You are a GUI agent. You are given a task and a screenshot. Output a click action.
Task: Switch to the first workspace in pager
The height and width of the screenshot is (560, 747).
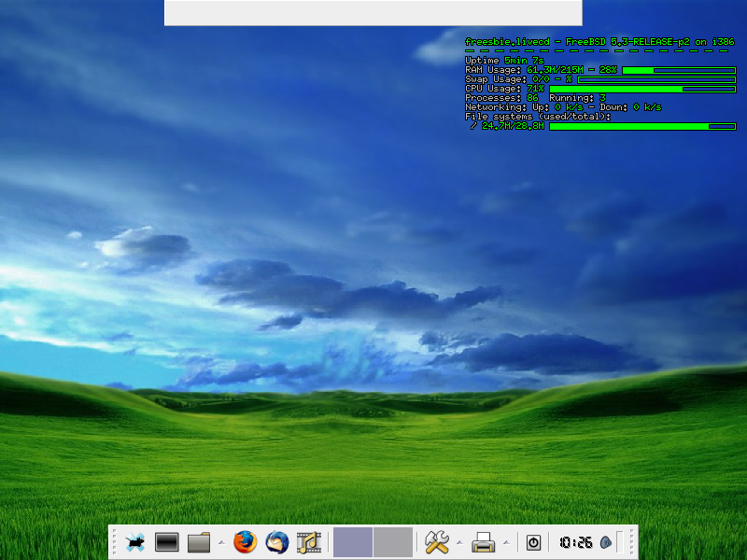tap(353, 542)
